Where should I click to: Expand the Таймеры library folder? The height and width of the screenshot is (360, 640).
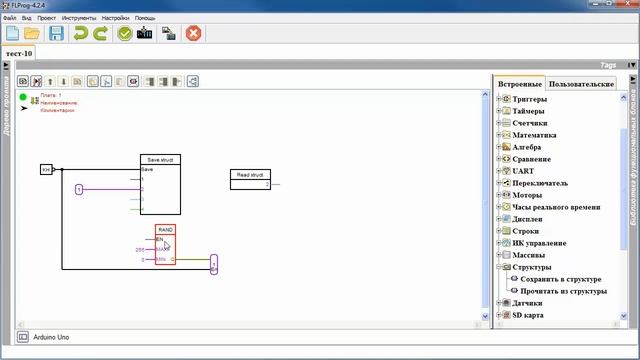(498, 111)
